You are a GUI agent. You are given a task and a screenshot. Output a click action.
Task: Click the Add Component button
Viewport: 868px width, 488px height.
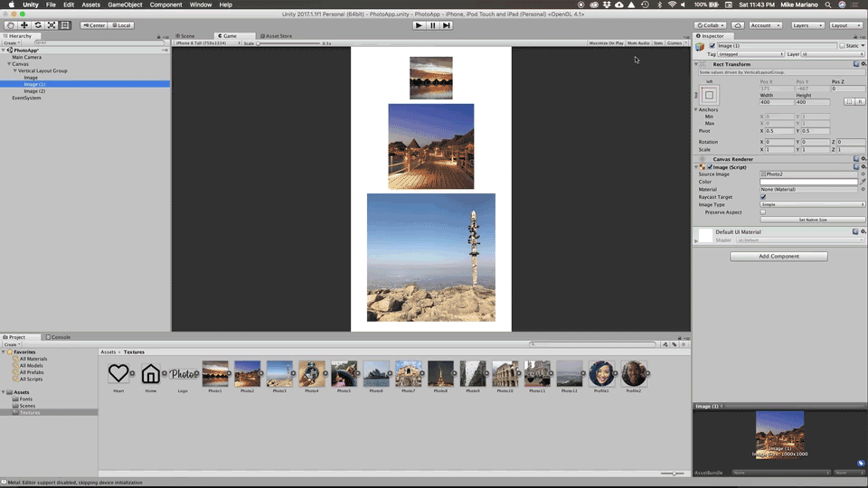point(778,256)
